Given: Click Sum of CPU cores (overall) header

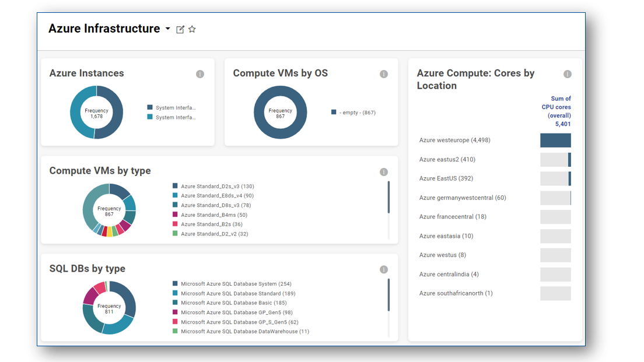Looking at the screenshot, I should click(556, 111).
